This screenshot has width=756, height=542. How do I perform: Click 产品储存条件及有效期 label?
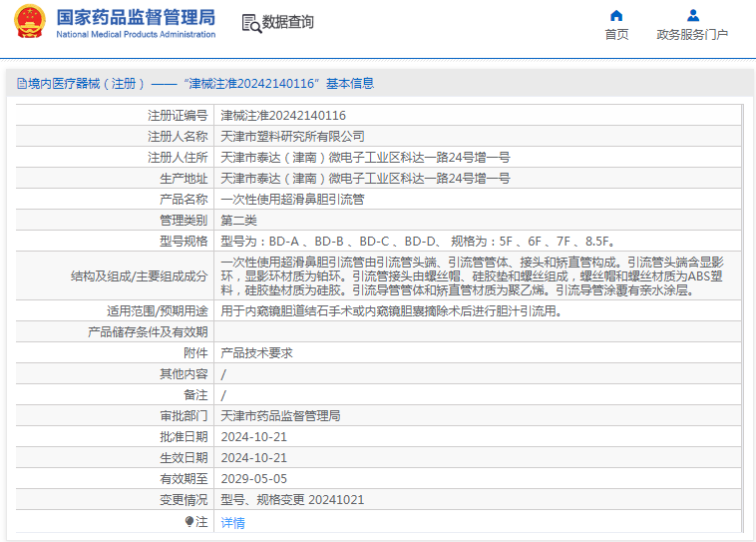[148, 332]
